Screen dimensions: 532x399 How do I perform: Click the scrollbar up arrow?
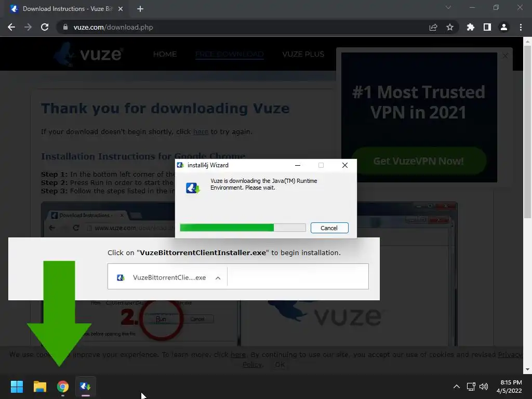tap(527, 41)
